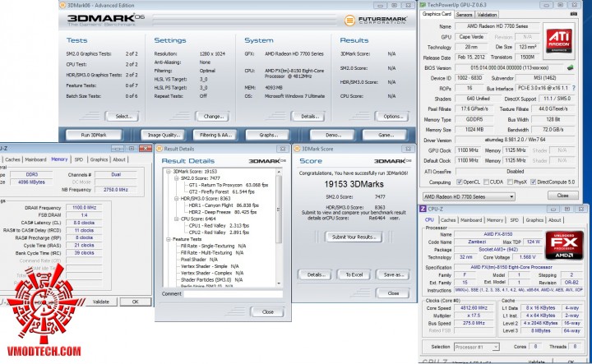Click the GPU-Z screenshot camera icon
The width and height of the screenshot is (592, 364).
point(574,14)
